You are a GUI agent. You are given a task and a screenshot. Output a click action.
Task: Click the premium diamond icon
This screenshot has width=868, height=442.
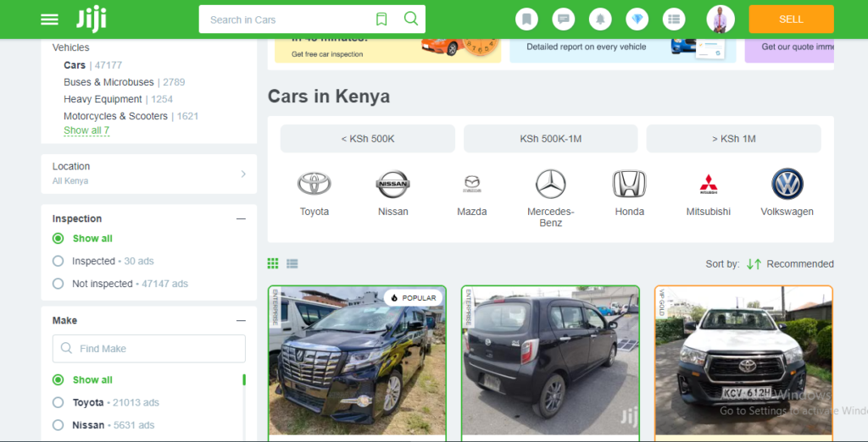637,19
